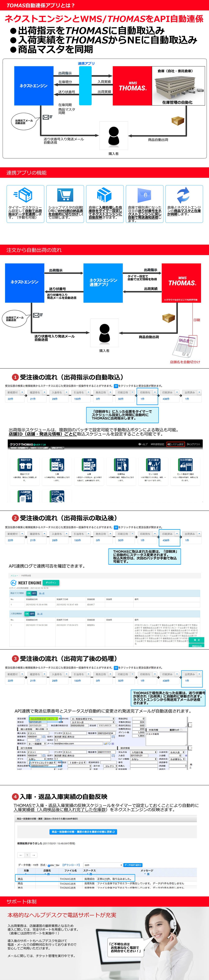Open the セット商品作り置き icon in Cloud THOMAS
This screenshot has height=980, width=209.
[x=185, y=465]
